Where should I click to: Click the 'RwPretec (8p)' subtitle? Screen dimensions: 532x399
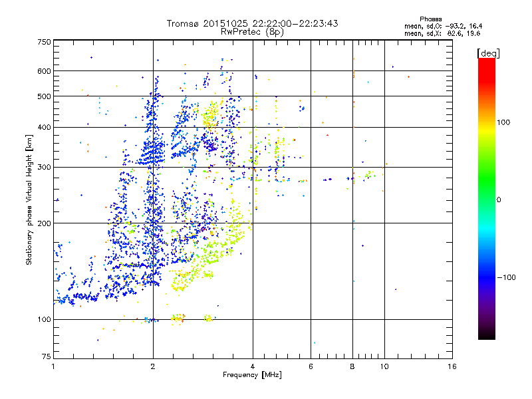pyautogui.click(x=252, y=32)
